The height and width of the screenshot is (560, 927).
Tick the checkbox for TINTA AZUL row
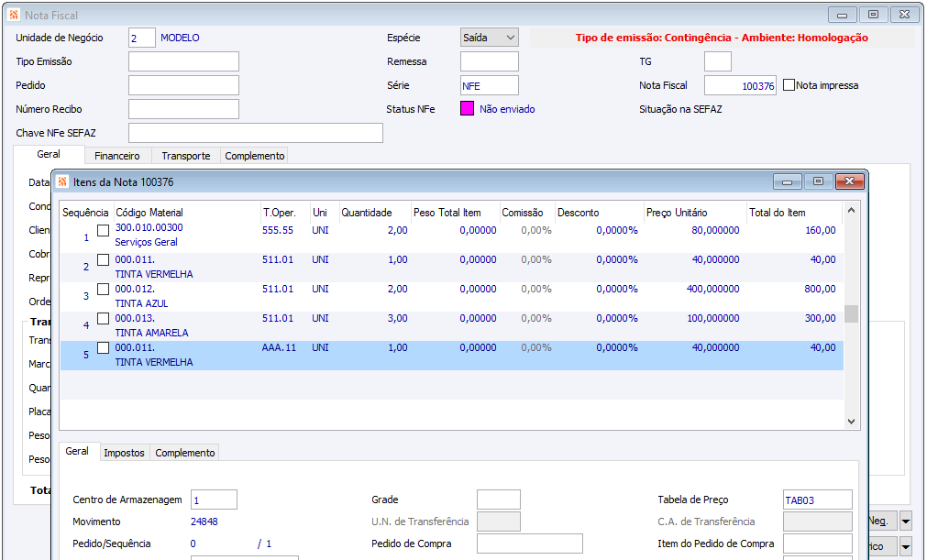[103, 290]
